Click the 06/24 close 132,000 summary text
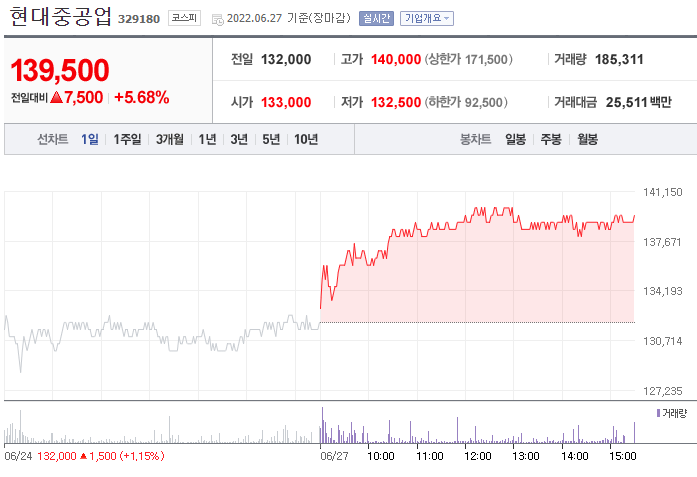 pos(101,456)
